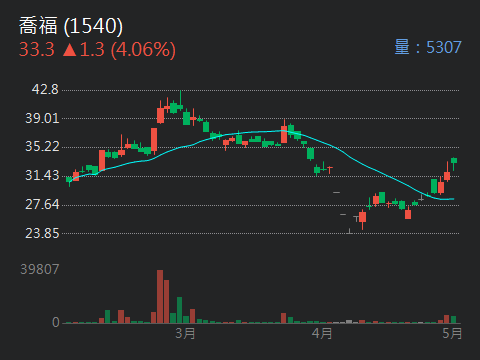Select the 5月 date axis marker
The height and width of the screenshot is (360, 480).
point(452,333)
